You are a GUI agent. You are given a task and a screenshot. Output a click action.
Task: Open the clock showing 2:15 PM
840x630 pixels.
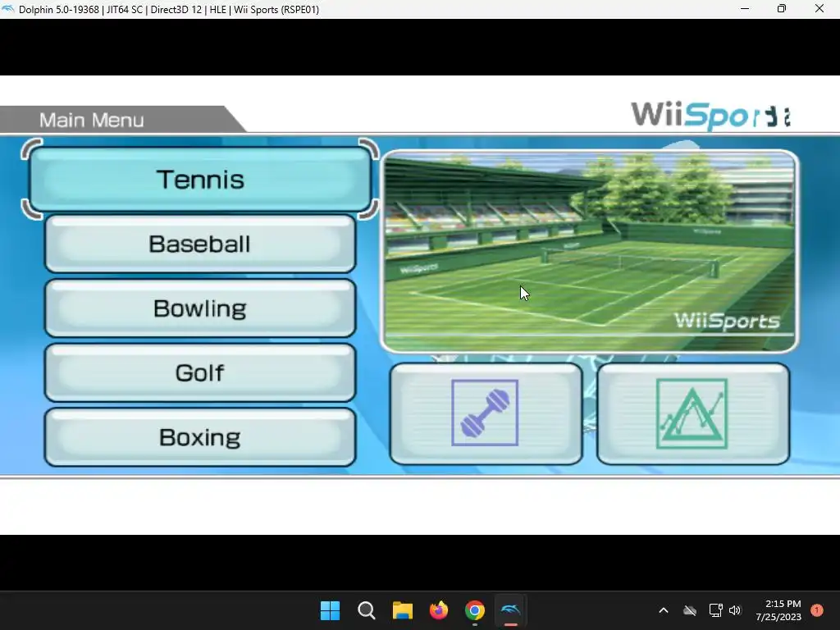click(x=778, y=610)
